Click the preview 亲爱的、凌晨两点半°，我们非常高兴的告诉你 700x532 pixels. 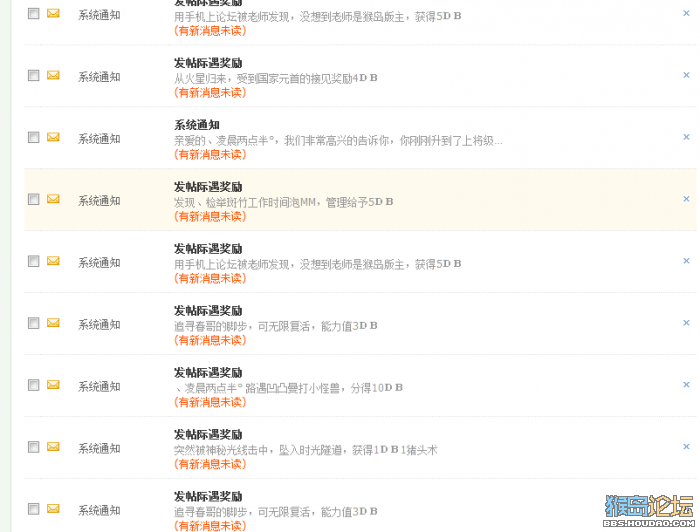(338, 141)
